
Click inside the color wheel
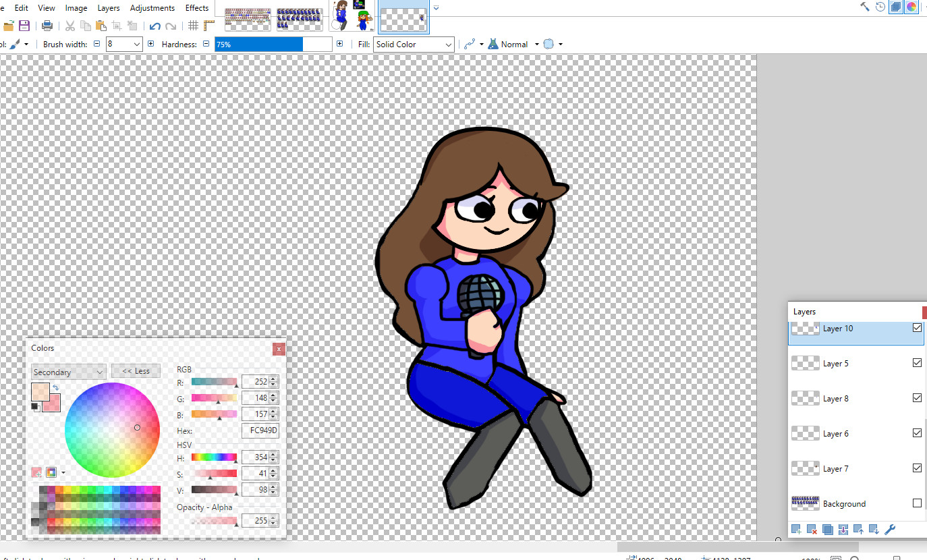(x=112, y=430)
